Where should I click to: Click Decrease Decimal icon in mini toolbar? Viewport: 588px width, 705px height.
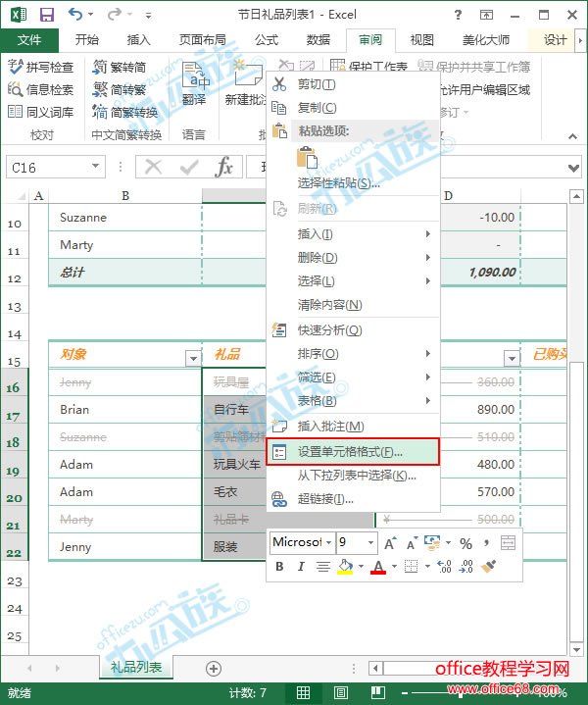click(465, 566)
